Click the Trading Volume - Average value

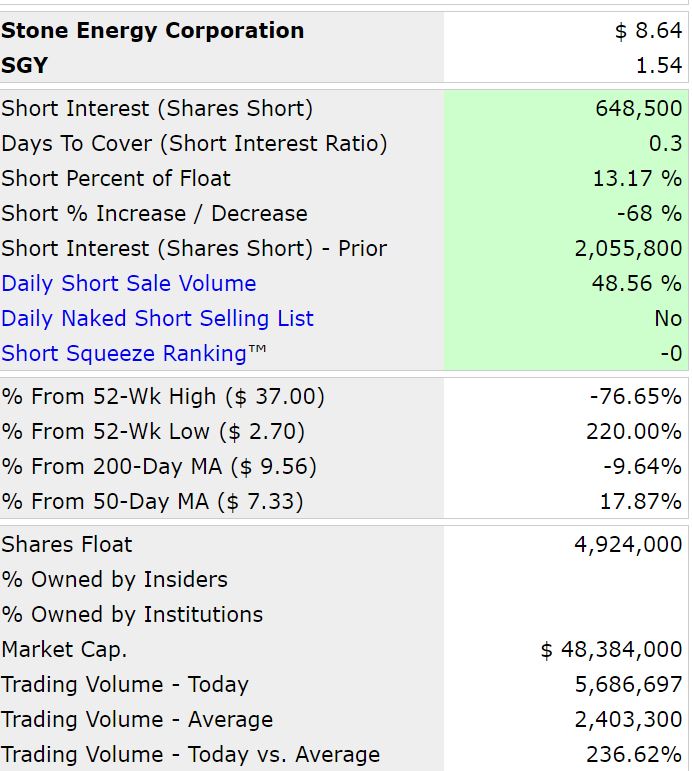pyautogui.click(x=629, y=720)
